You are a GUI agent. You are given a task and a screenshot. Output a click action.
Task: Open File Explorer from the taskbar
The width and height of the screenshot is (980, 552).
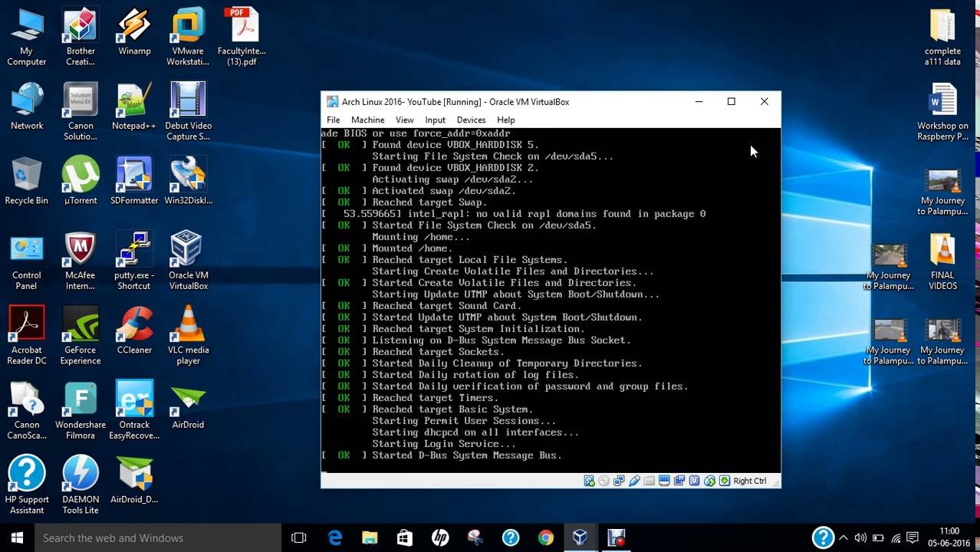[x=370, y=538]
